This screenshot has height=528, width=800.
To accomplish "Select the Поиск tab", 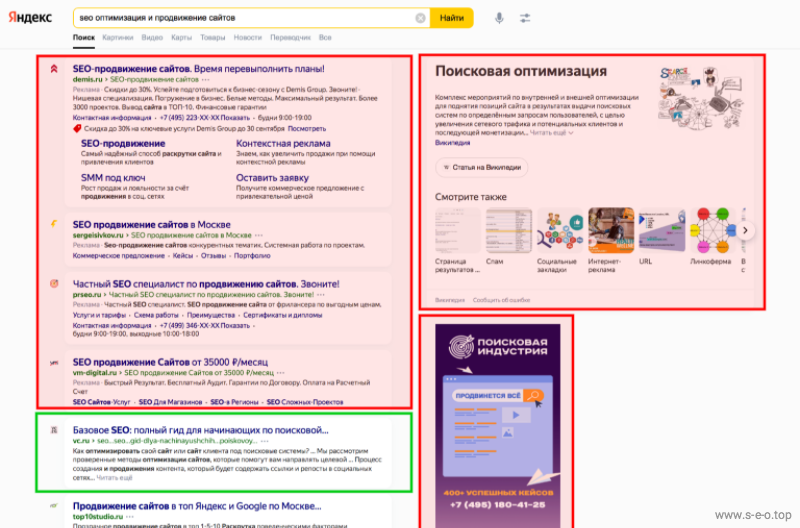I will [x=84, y=38].
